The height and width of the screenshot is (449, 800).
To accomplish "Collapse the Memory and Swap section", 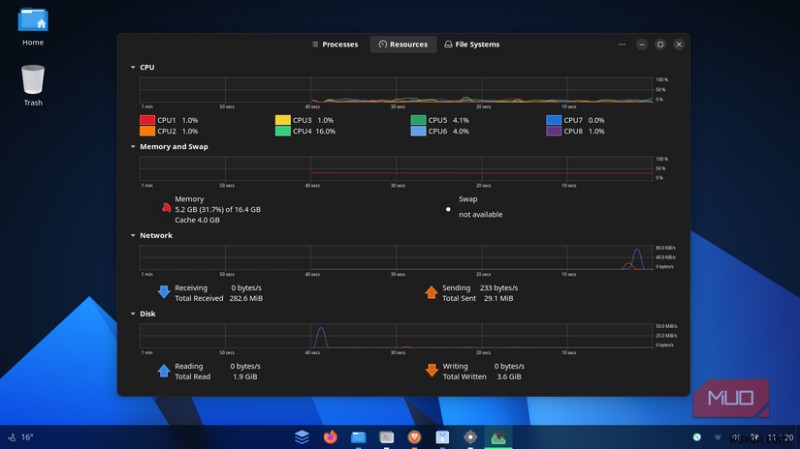I will [133, 147].
